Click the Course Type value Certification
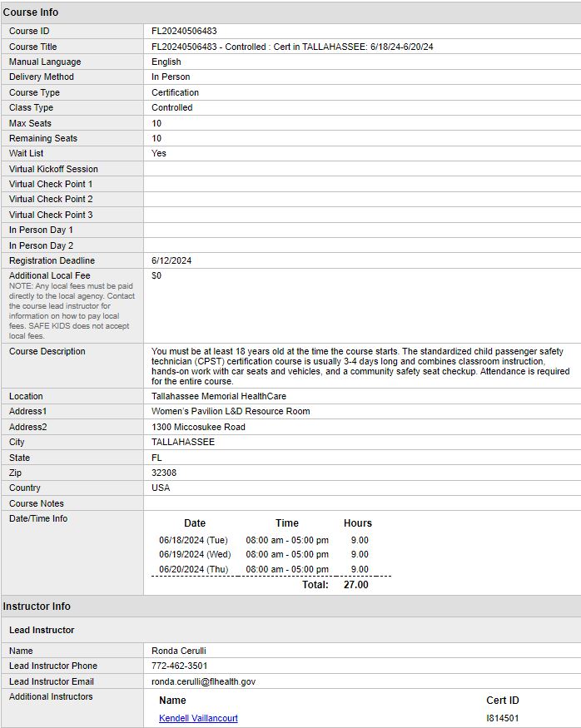The image size is (581, 728). pyautogui.click(x=175, y=92)
